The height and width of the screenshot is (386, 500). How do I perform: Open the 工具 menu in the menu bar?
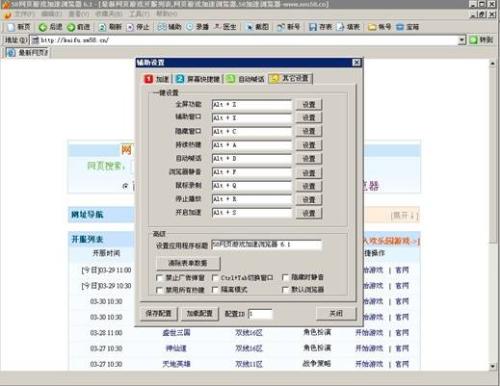(x=139, y=14)
